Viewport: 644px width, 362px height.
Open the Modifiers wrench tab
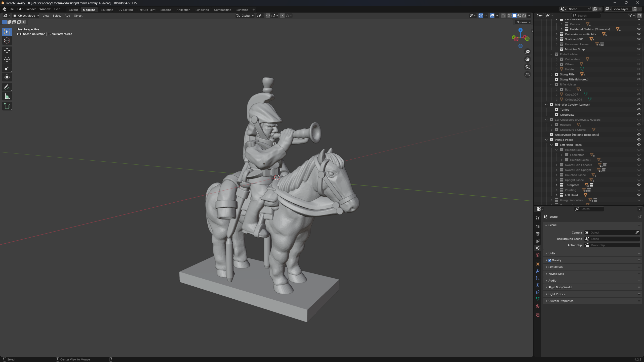pyautogui.click(x=538, y=271)
